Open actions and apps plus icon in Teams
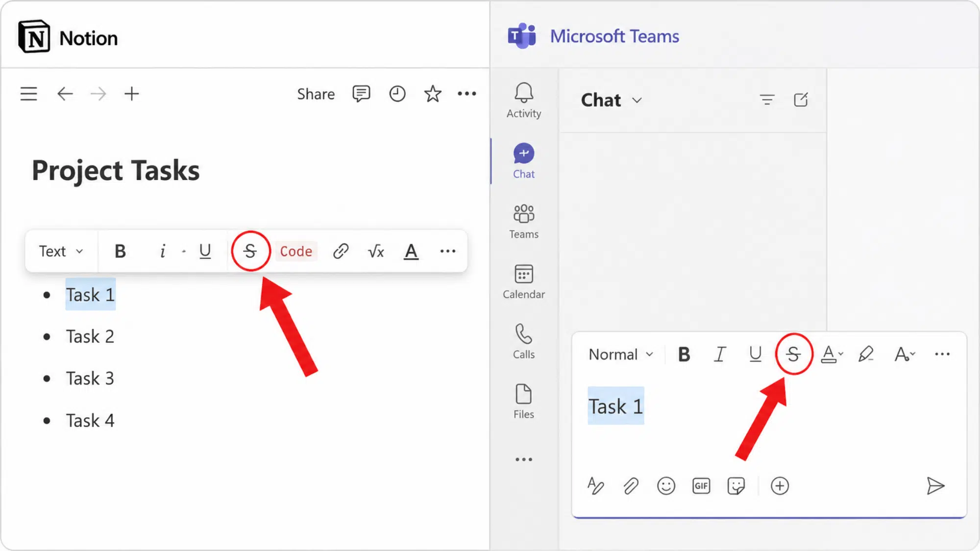 (780, 486)
